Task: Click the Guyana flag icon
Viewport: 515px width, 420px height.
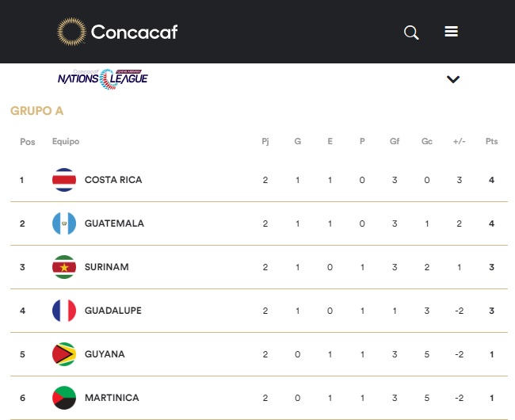Action: (64, 354)
